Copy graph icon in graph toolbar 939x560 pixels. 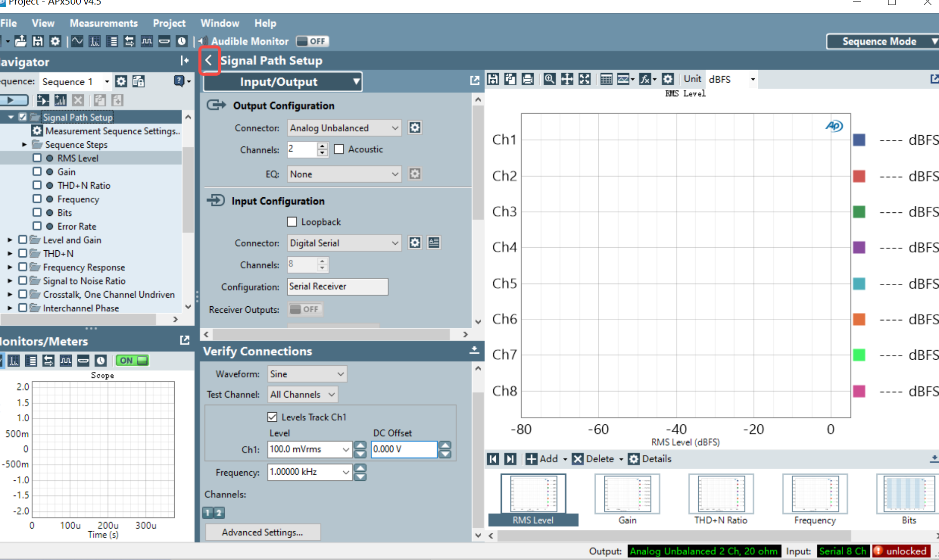click(510, 79)
